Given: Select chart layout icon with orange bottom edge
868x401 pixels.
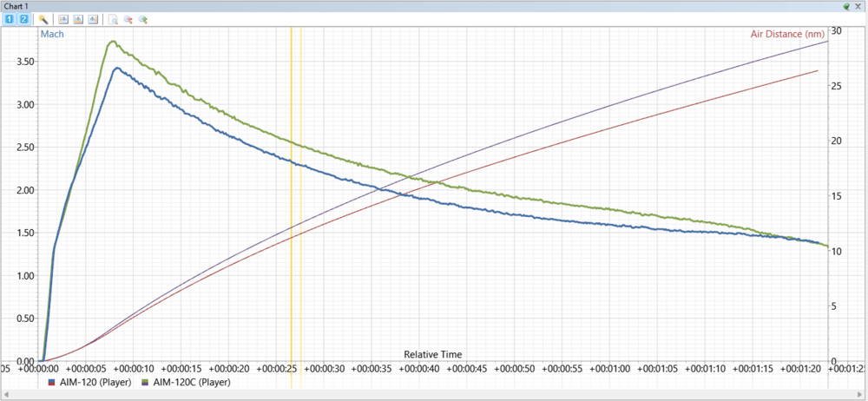Looking at the screenshot, I should (78, 19).
